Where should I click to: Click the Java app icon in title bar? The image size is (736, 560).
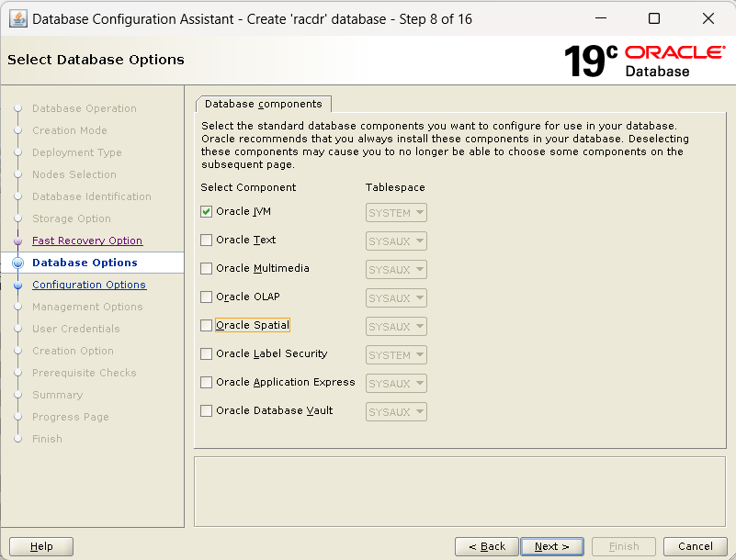(x=17, y=18)
